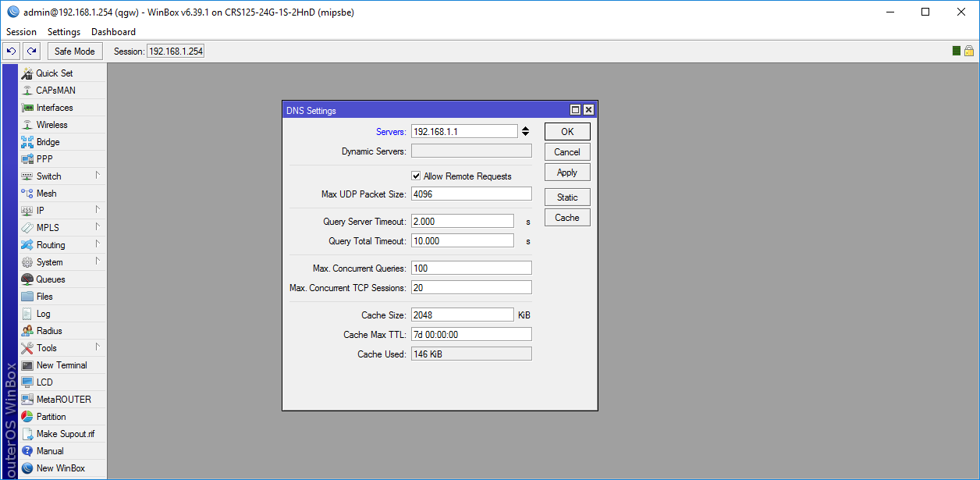Click Apply in DNS Settings

[x=567, y=172]
